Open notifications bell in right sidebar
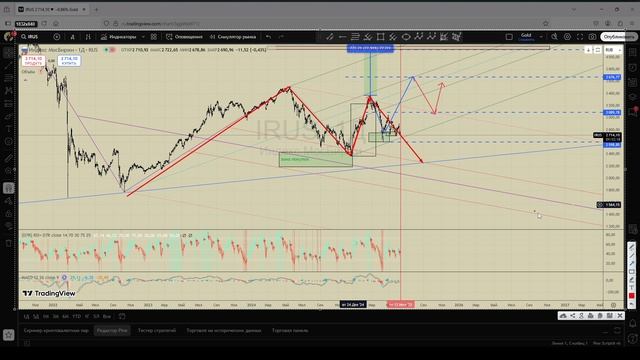This screenshot has width=640, height=360. click(x=633, y=323)
